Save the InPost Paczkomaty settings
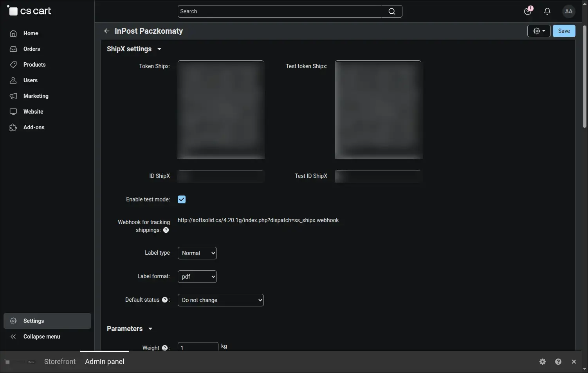The height and width of the screenshot is (373, 588). pos(564,31)
